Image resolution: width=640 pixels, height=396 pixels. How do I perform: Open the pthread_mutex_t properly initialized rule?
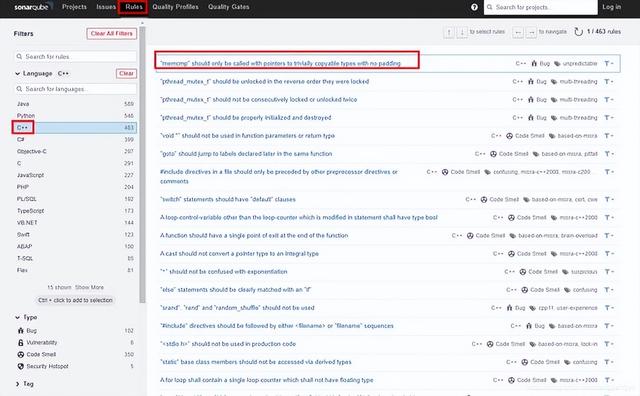click(245, 118)
